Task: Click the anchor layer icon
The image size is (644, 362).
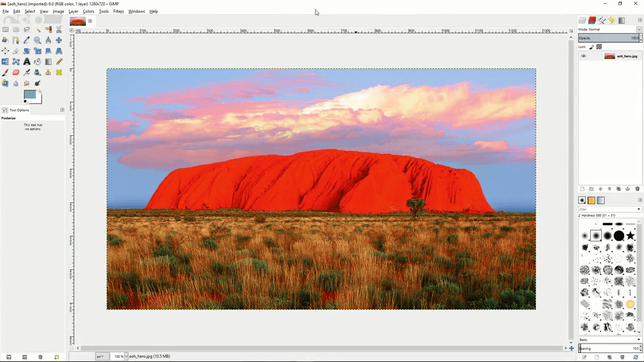Action: click(627, 189)
